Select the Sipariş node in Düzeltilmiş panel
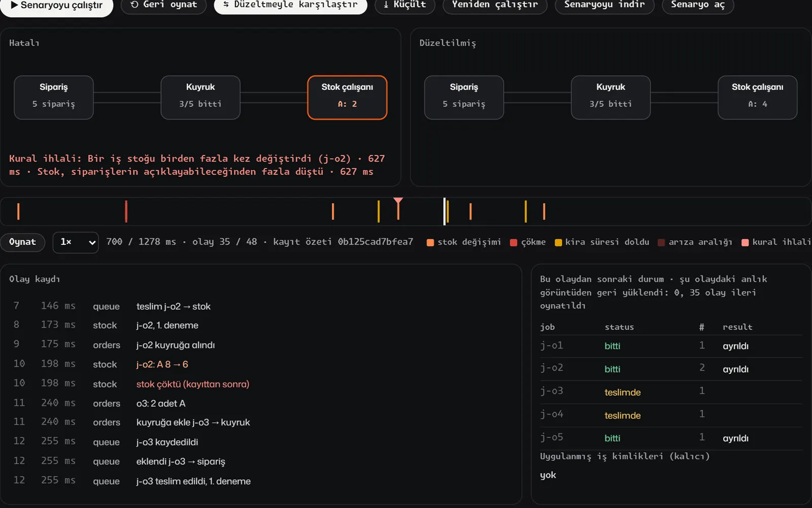812x508 pixels. pos(464,98)
